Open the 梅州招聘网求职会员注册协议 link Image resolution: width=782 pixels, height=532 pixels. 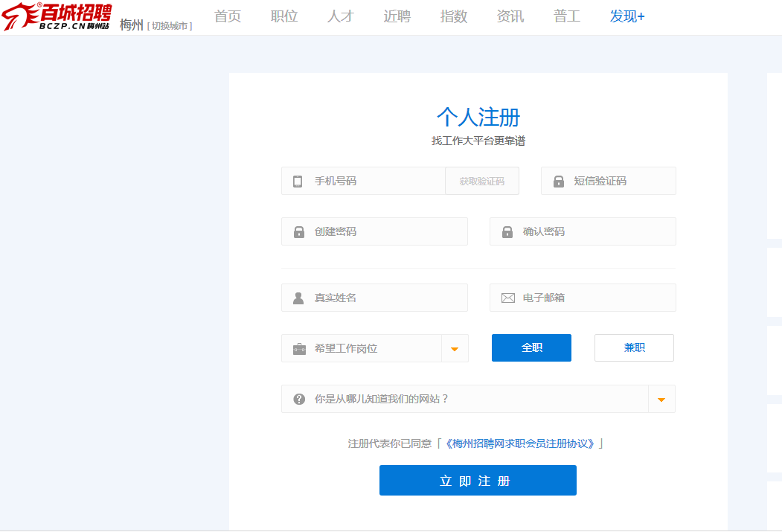click(520, 443)
